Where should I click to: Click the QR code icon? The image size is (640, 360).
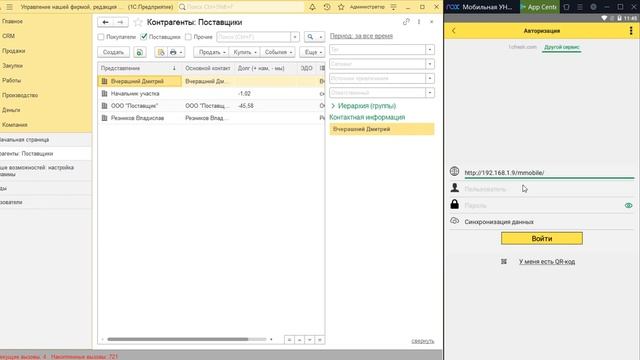click(x=504, y=262)
